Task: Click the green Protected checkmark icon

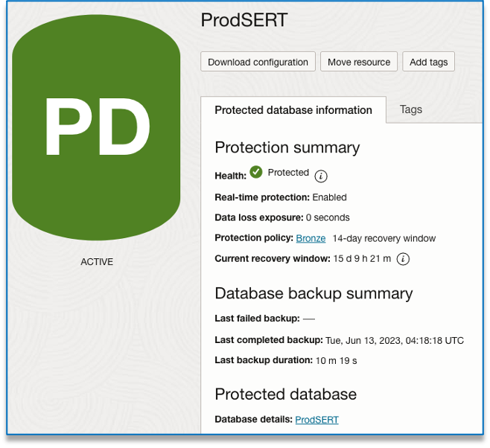Action: click(256, 172)
